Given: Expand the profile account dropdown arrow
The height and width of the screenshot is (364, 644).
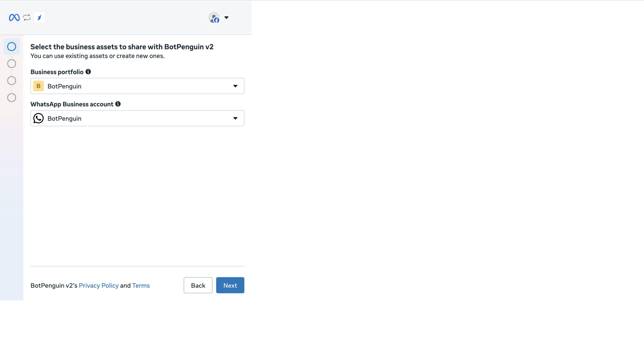Looking at the screenshot, I should click(226, 17).
